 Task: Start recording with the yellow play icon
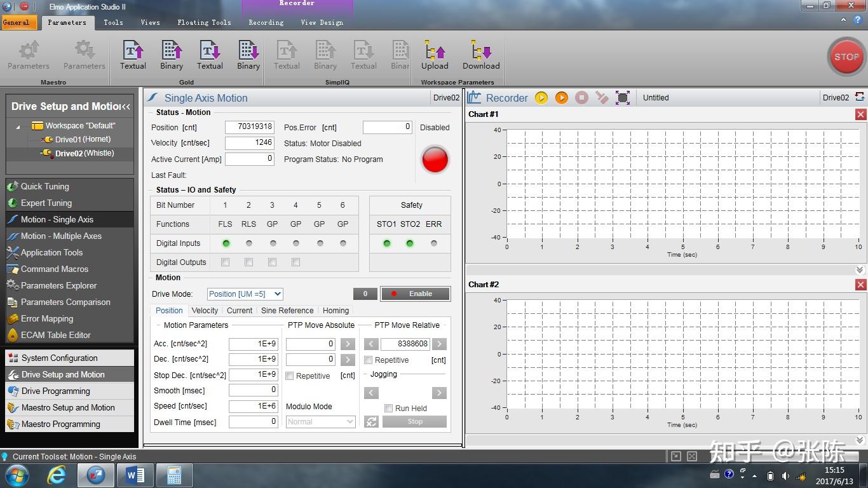(x=541, y=98)
